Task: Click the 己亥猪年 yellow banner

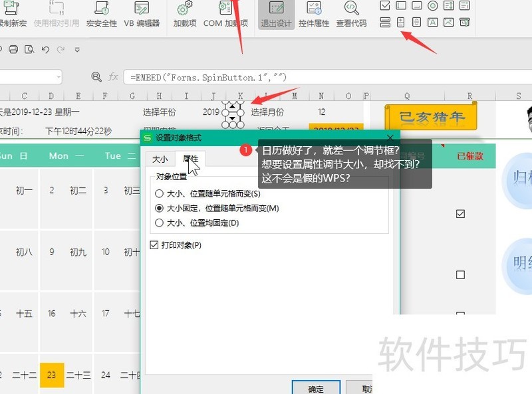Action: pyautogui.click(x=431, y=118)
